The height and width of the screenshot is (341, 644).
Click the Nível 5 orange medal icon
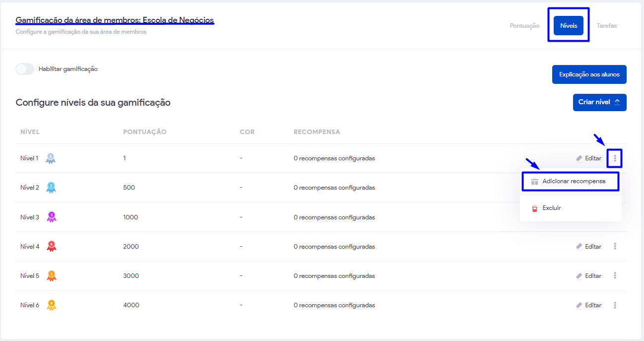tap(51, 275)
